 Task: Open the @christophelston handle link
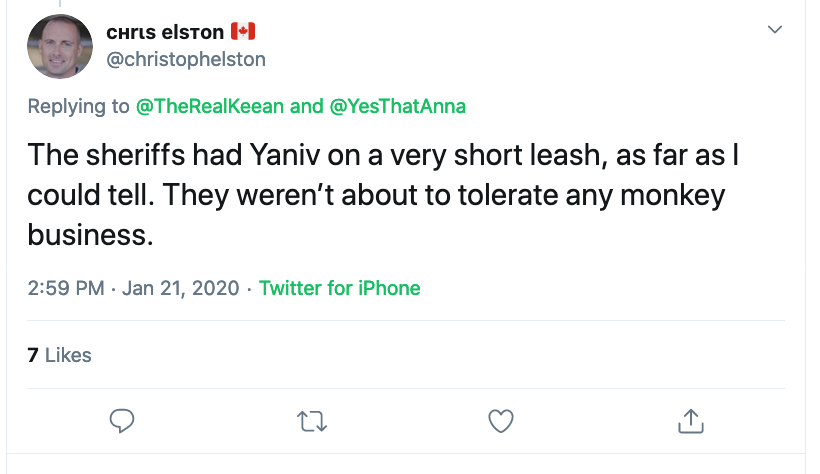click(186, 59)
